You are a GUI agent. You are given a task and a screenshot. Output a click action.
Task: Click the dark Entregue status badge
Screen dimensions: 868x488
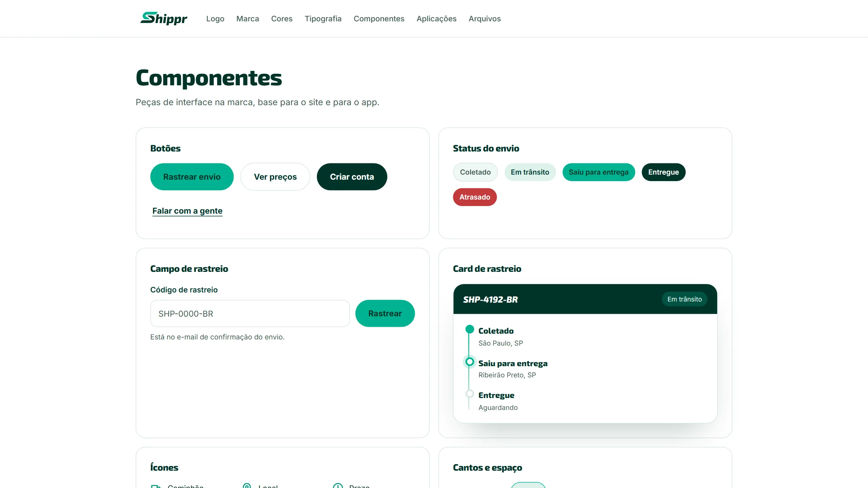pos(663,172)
